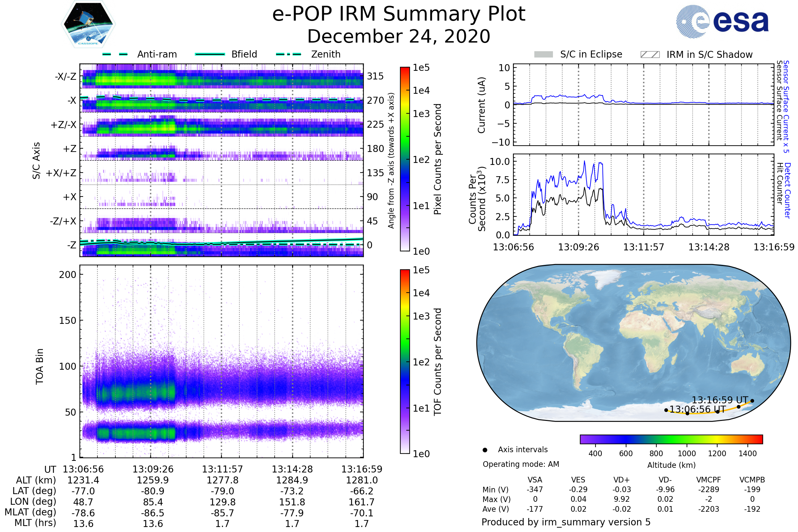Click the VMCPF column header
The height and width of the screenshot is (532, 798).
[x=709, y=480]
